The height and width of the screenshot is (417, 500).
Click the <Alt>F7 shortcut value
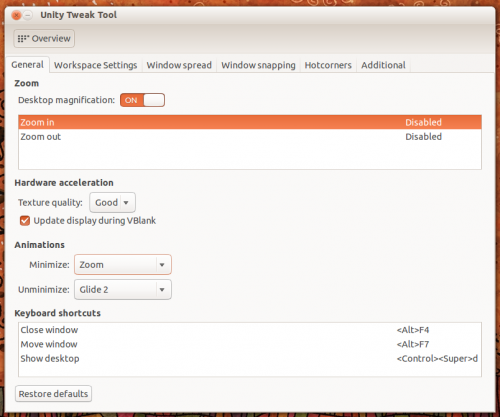coord(413,344)
